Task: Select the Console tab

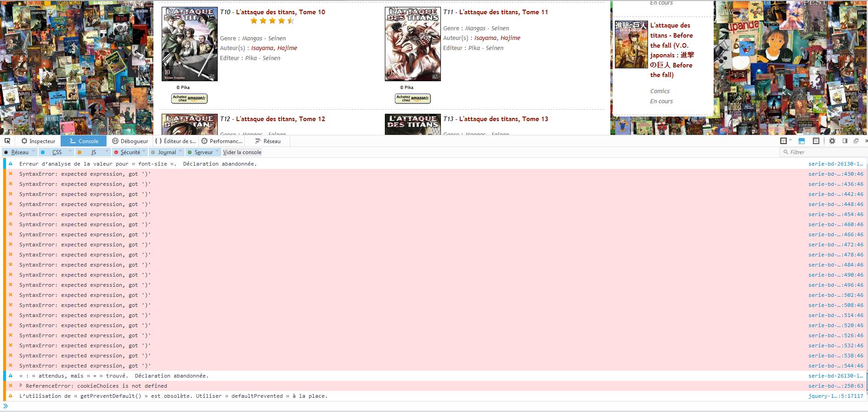Action: point(84,141)
